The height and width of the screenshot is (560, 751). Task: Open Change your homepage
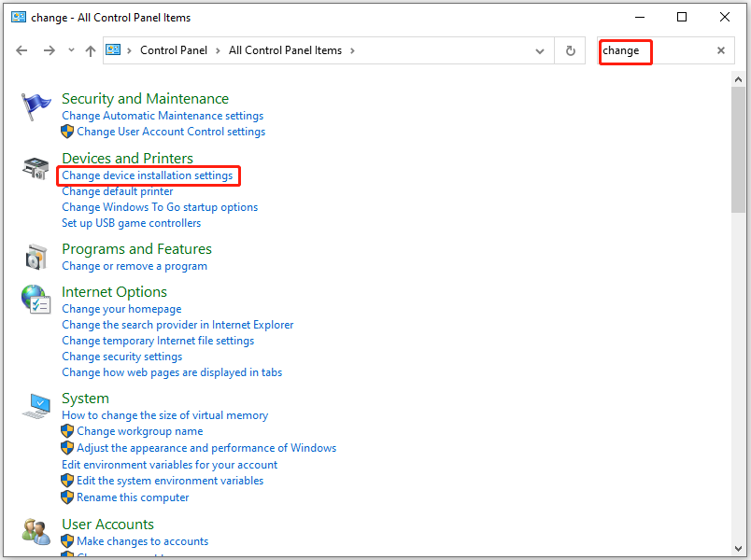click(121, 309)
